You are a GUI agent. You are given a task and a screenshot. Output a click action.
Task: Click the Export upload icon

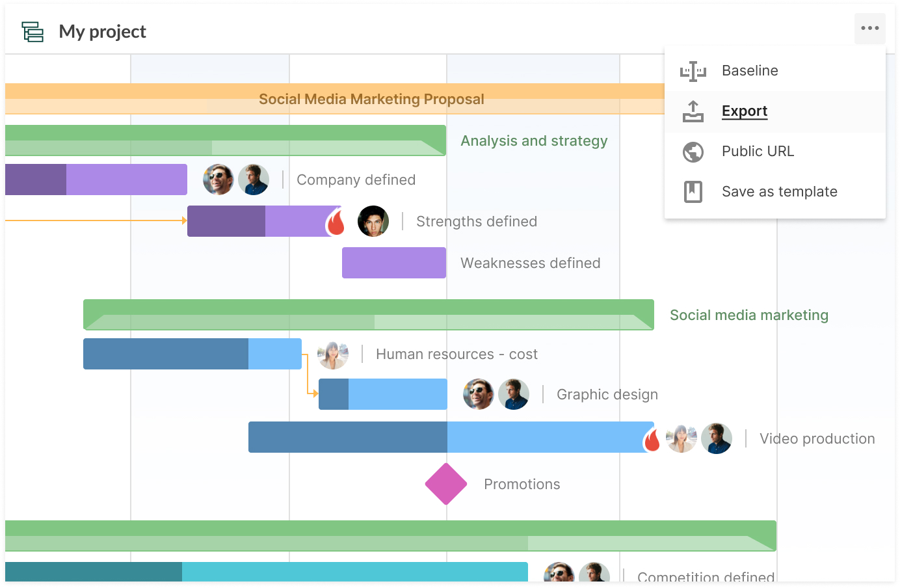[x=693, y=111]
